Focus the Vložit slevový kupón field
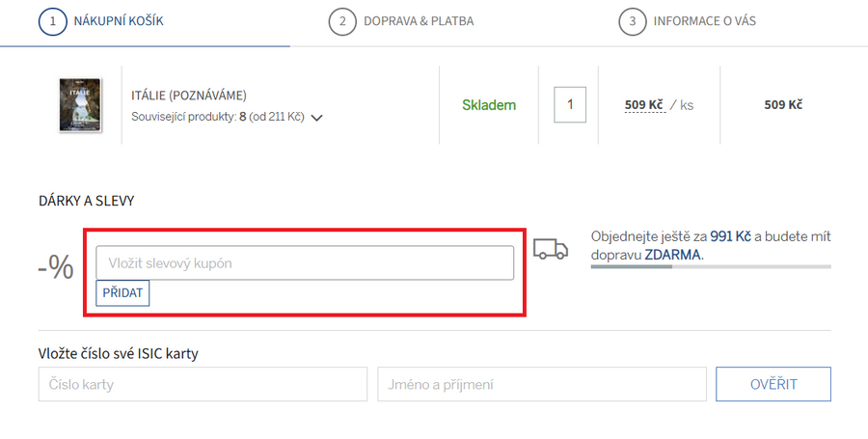 coord(305,263)
